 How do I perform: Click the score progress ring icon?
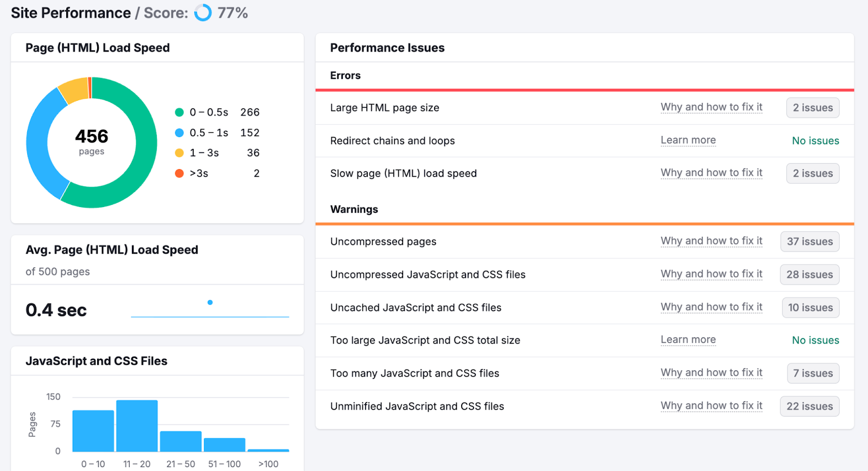[x=202, y=12]
